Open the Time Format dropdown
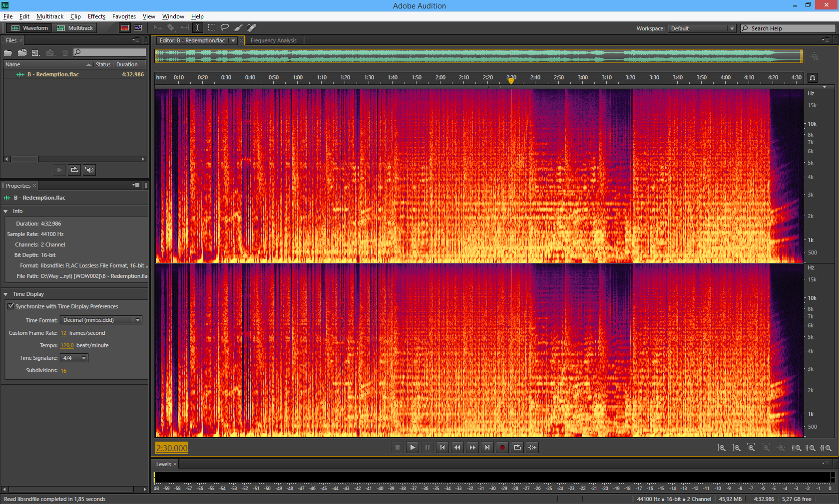The height and width of the screenshot is (504, 839). pos(101,320)
